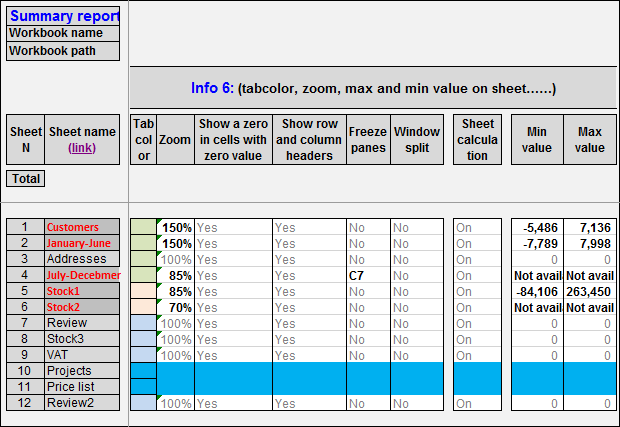Click the Sheet name (link) header
This screenshot has height=427, width=620.
coord(82,140)
